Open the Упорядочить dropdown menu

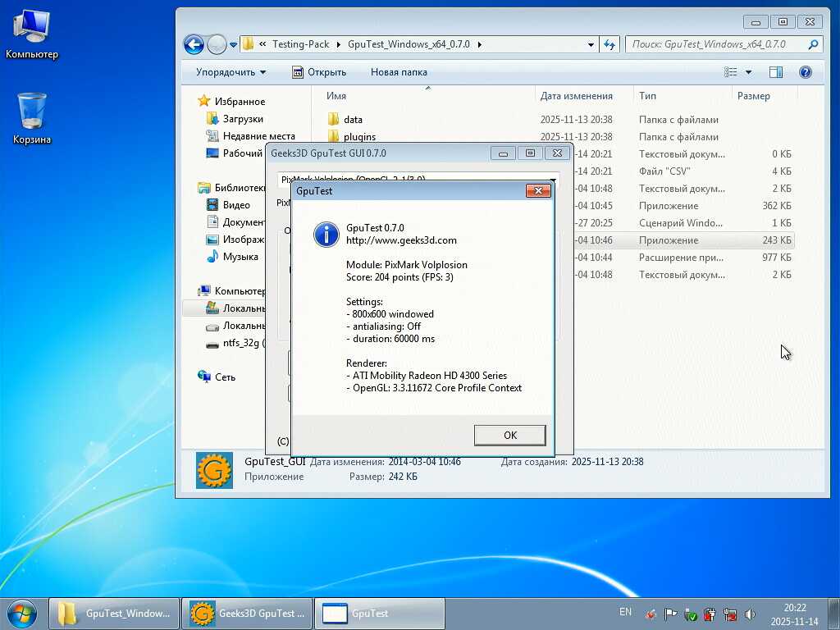[231, 72]
